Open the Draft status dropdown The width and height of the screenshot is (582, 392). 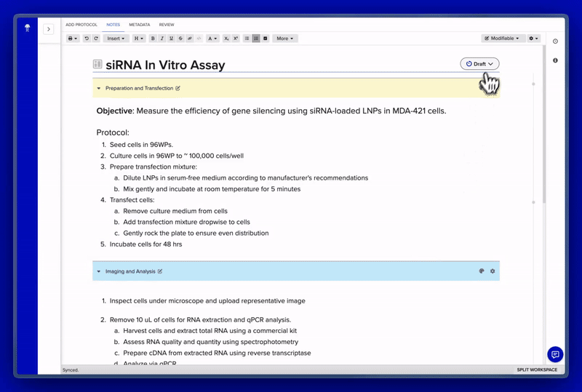(479, 64)
